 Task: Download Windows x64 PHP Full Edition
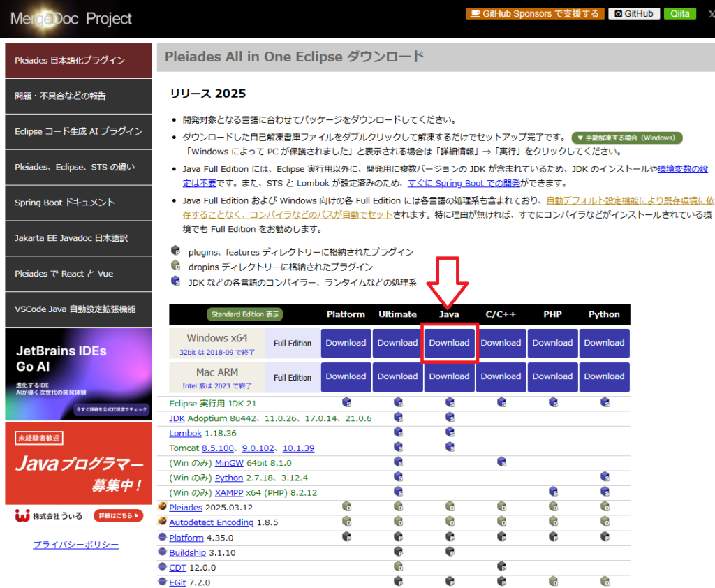pos(553,343)
